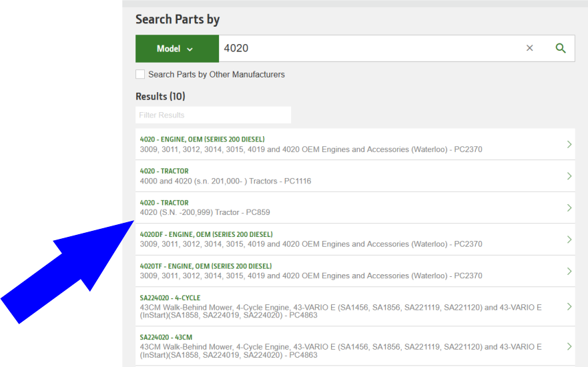Open 4020TF - ENGINE, OEM result

coord(355,272)
